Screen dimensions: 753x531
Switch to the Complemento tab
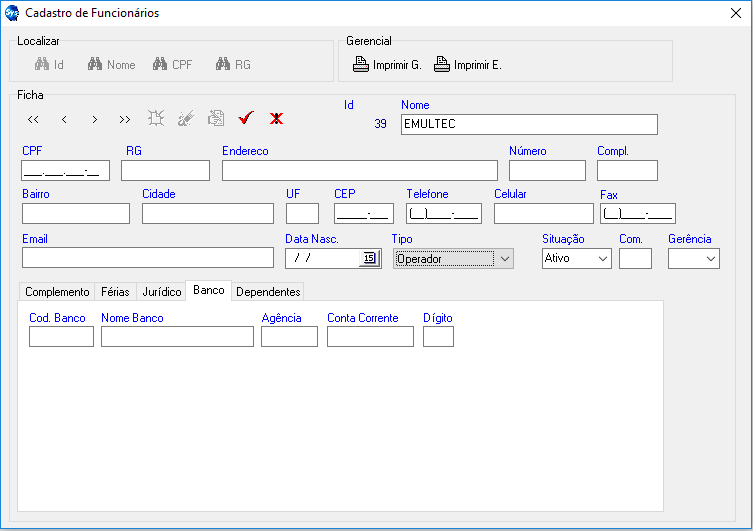point(57,292)
